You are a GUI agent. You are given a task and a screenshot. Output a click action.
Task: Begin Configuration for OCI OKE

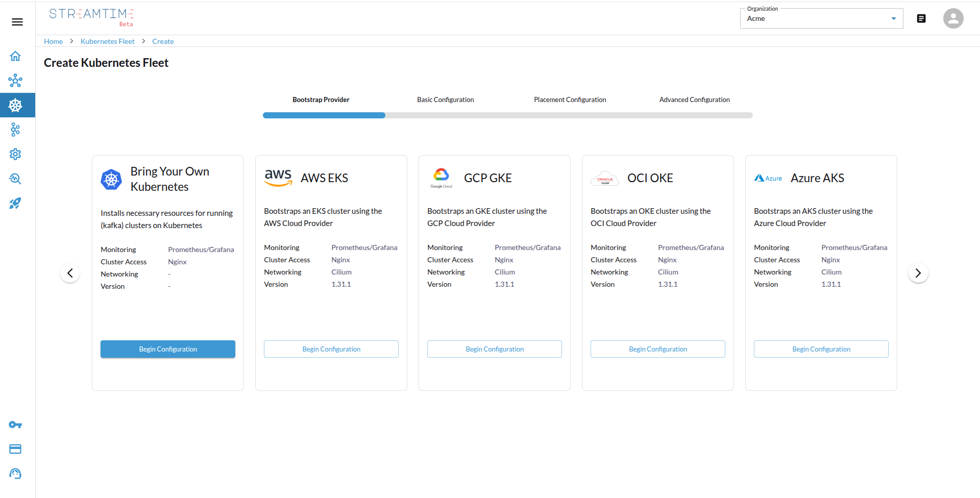pyautogui.click(x=658, y=349)
